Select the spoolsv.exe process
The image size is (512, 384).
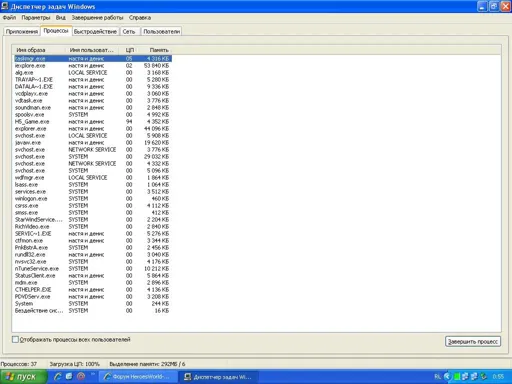tap(93, 115)
